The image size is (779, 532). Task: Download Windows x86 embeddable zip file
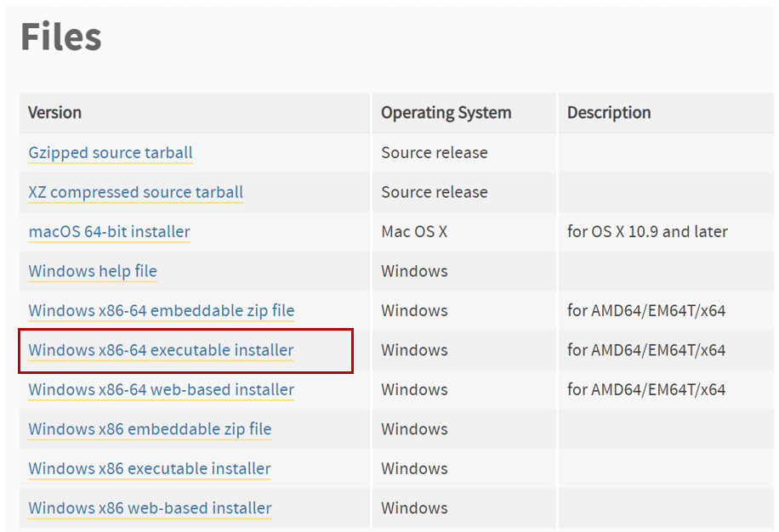(150, 429)
